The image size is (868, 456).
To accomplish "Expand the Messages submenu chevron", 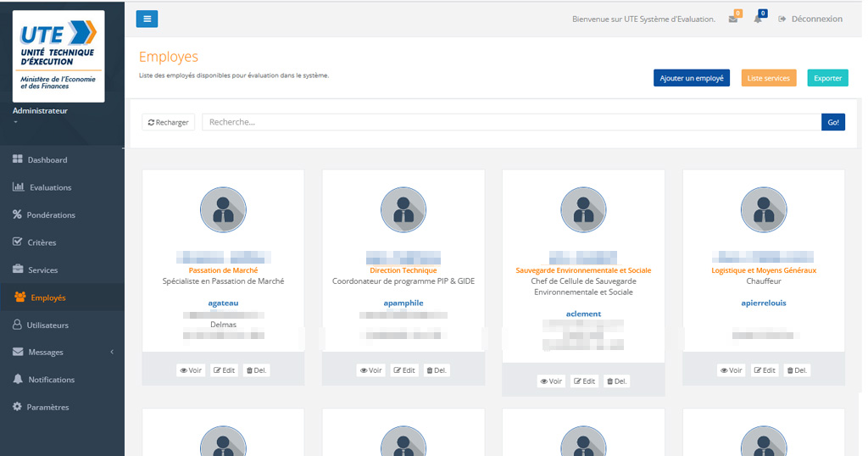I will pyautogui.click(x=112, y=352).
